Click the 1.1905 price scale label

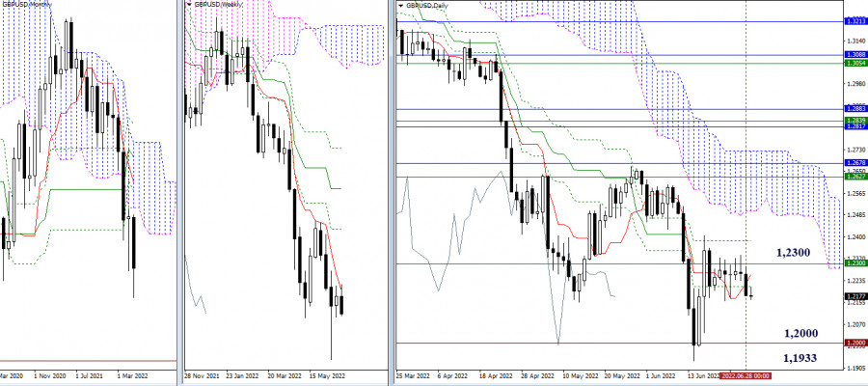[854, 368]
